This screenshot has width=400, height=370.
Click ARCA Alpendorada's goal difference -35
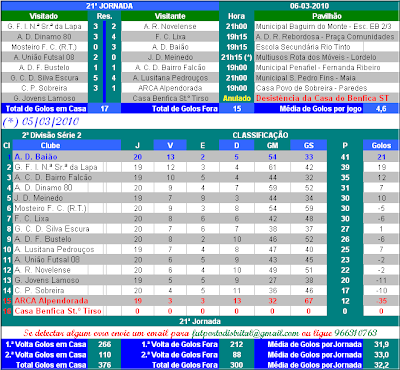(381, 301)
